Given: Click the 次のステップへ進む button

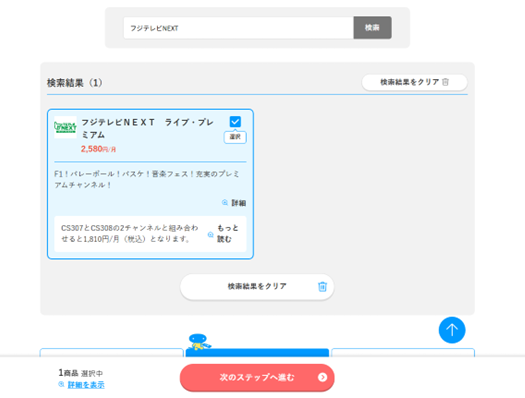Looking at the screenshot, I should pos(257,378).
